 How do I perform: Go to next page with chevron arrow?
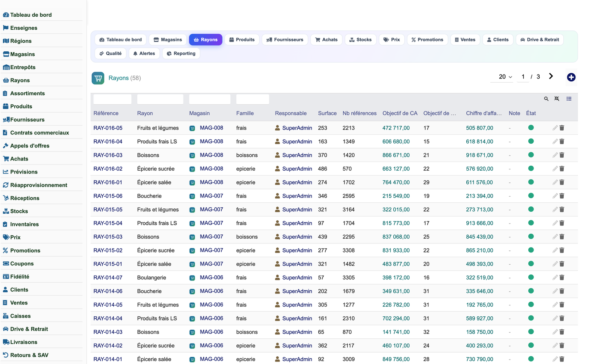[x=551, y=76]
